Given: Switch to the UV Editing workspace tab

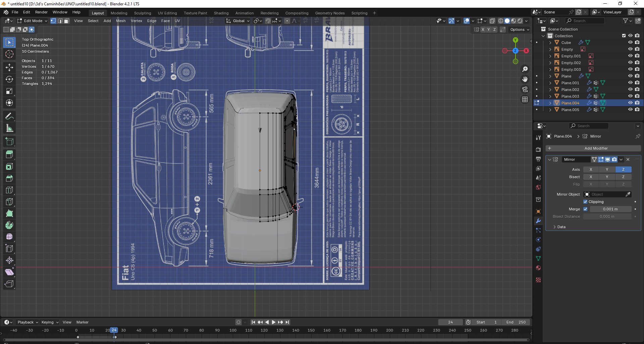Looking at the screenshot, I should pyautogui.click(x=167, y=13).
